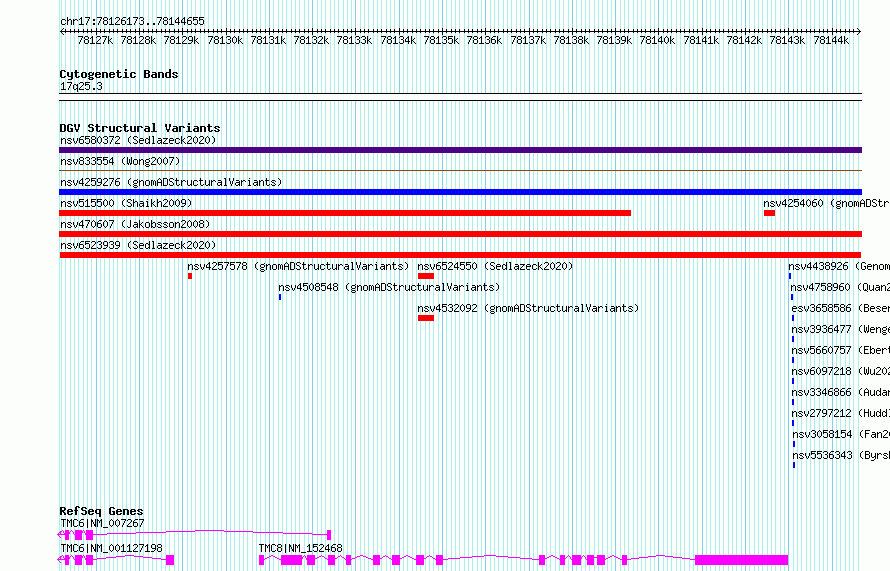Click the 17q25.3 cytogenetic band label
The image size is (890, 571).
(81, 86)
